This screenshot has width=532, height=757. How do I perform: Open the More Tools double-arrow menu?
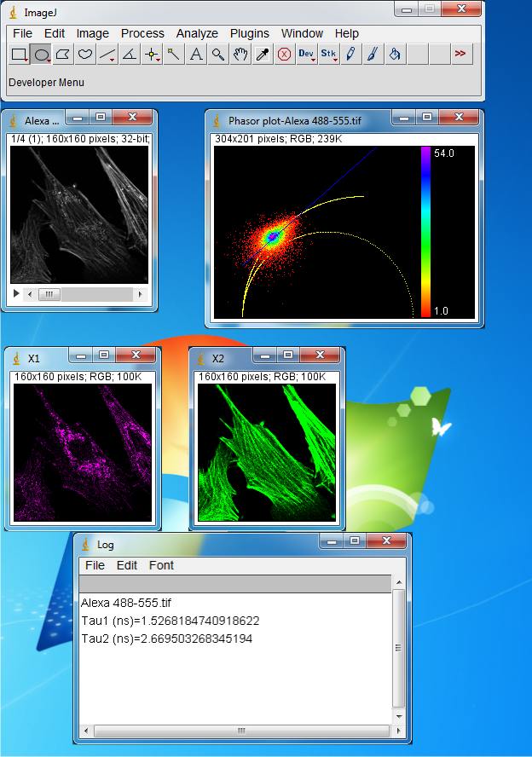460,54
